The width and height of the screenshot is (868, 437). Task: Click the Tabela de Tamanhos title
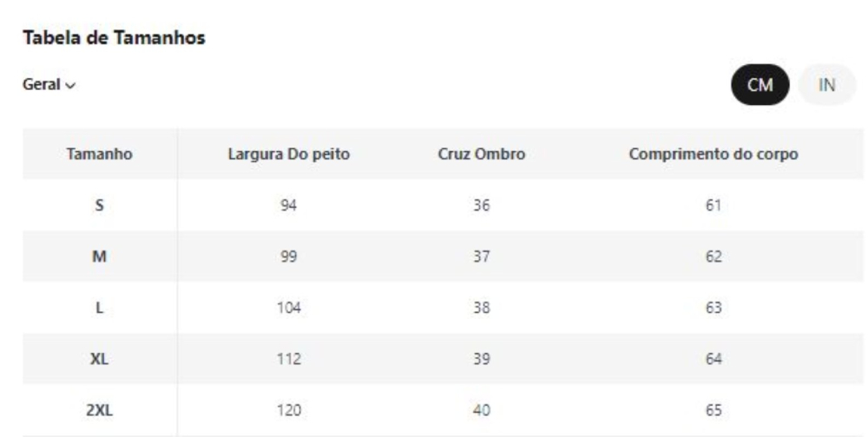click(x=114, y=37)
